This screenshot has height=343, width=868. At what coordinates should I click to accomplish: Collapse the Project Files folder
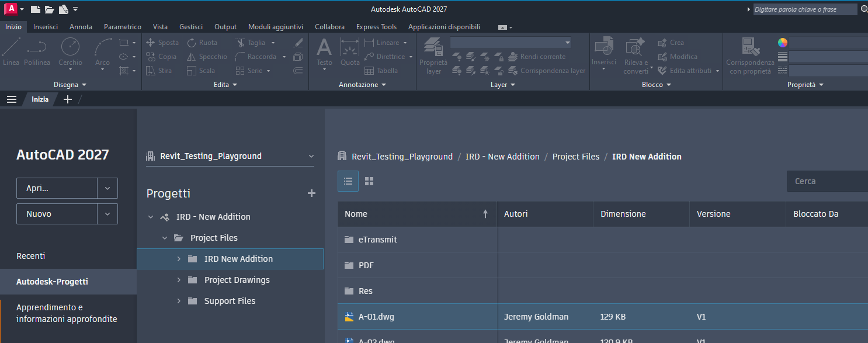pos(165,238)
